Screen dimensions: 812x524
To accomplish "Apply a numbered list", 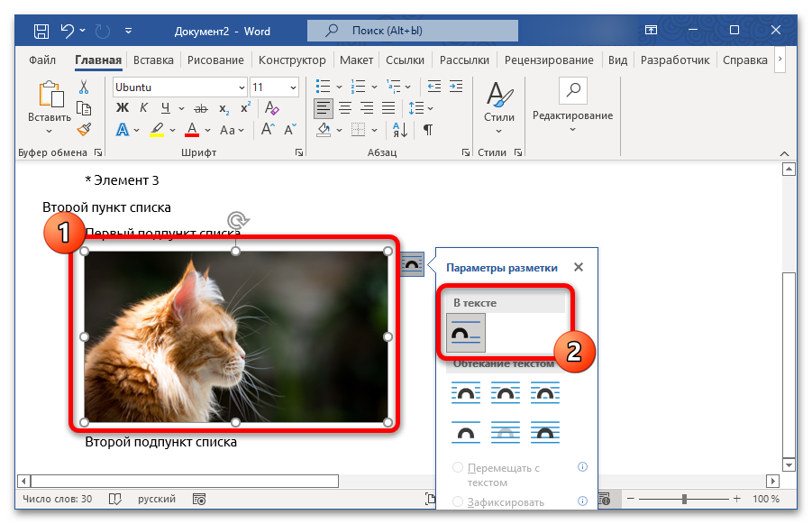I will pos(358,86).
